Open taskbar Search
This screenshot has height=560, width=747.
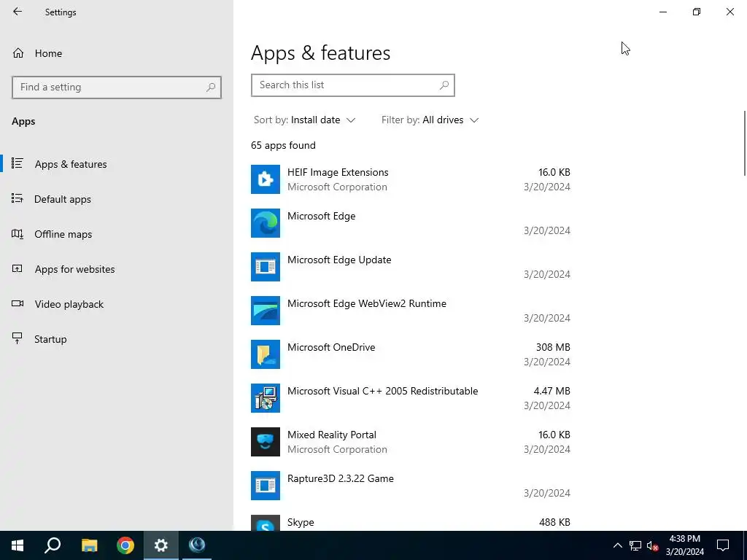point(53,545)
